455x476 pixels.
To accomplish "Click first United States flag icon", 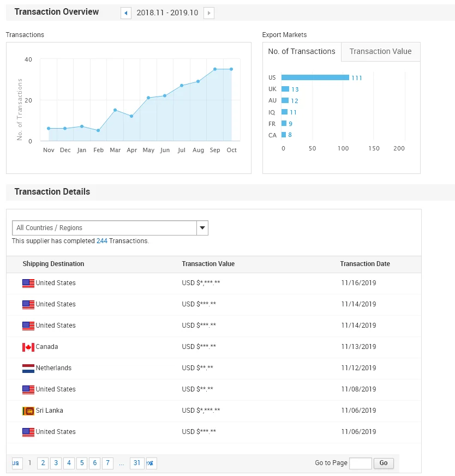I will tap(28, 284).
